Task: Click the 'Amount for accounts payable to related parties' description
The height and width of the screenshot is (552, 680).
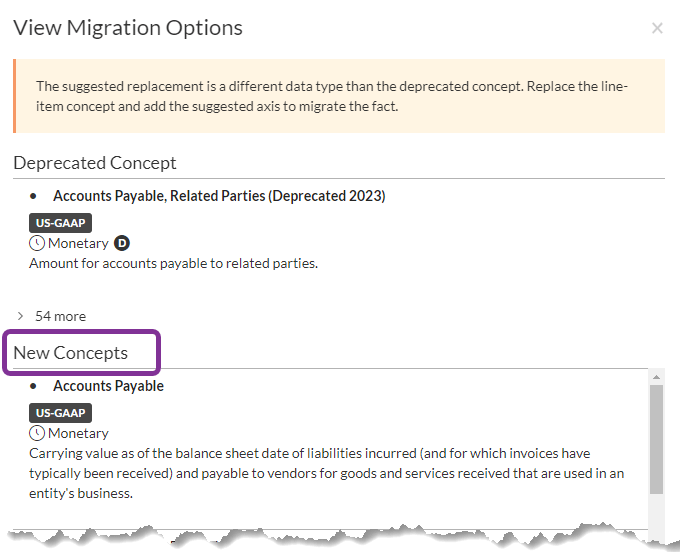Action: (x=173, y=263)
